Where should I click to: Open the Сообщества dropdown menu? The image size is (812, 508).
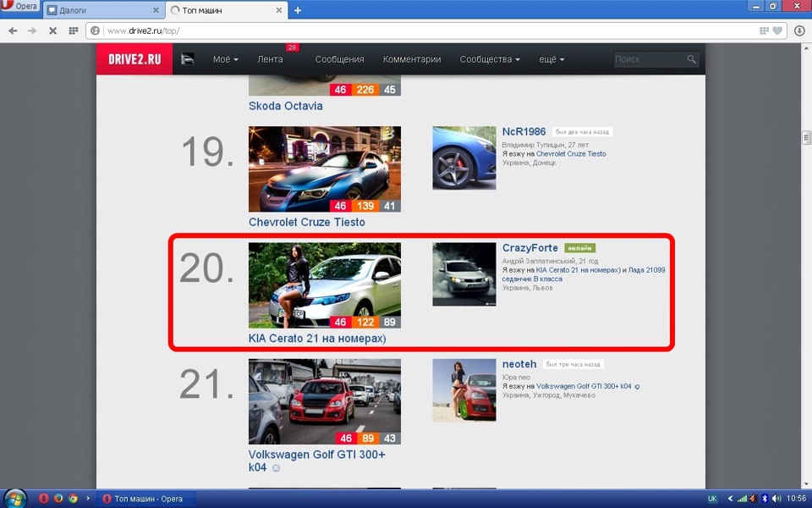tap(490, 59)
